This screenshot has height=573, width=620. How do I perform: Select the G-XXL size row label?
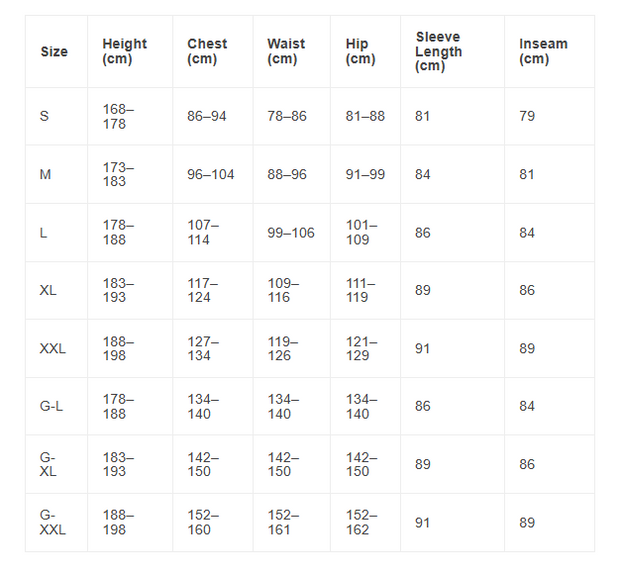53,522
